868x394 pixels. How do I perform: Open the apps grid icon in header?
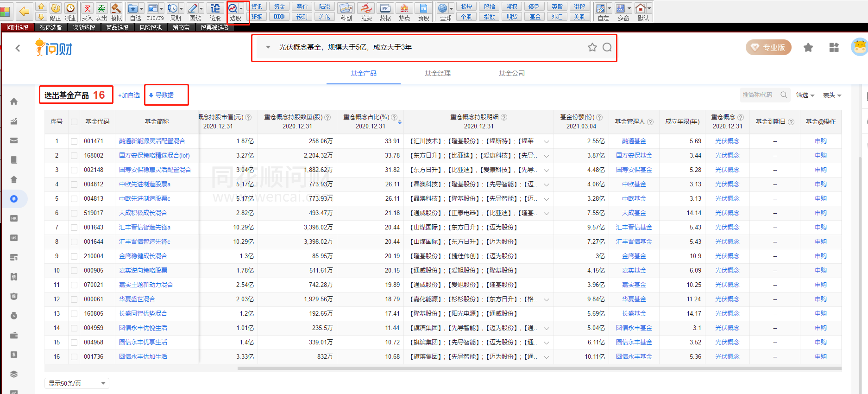click(834, 47)
